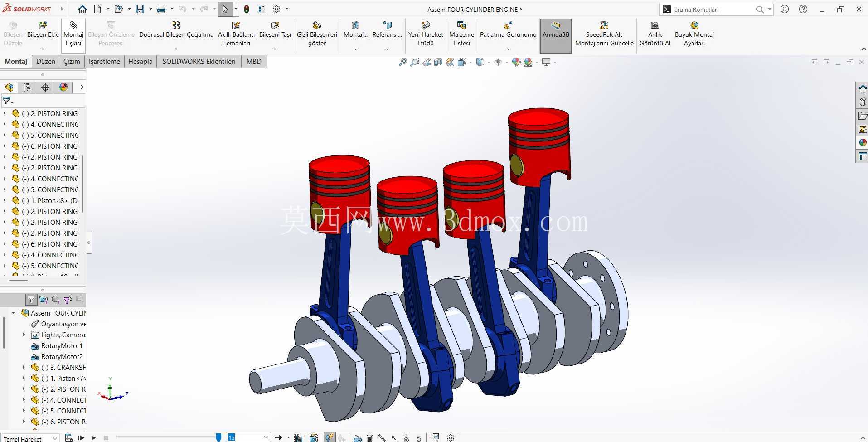Expand Lights, Camera node in motion tree

(24, 335)
